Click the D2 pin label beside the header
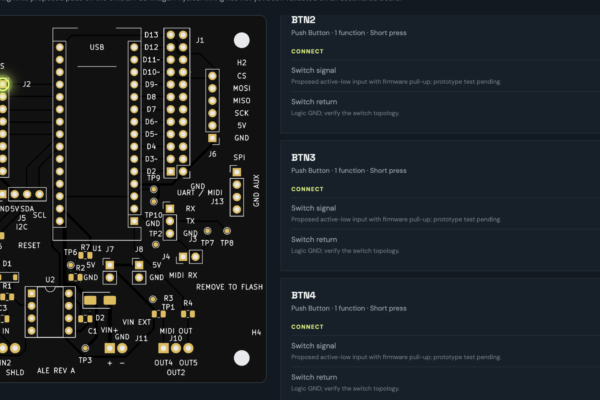Image resolution: width=600 pixels, height=400 pixels. 151,171
